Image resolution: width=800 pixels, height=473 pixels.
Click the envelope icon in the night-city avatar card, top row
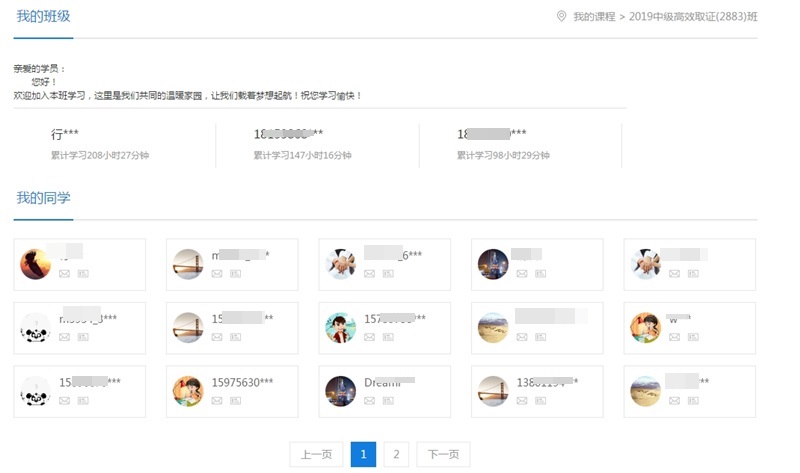coord(522,273)
